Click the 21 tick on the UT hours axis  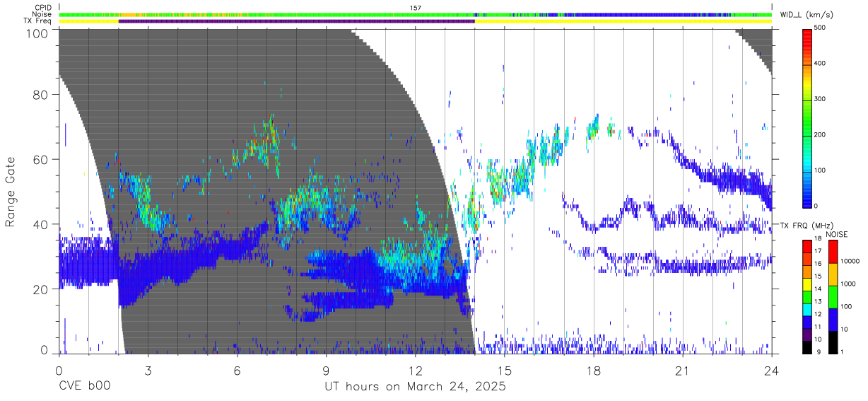point(683,370)
